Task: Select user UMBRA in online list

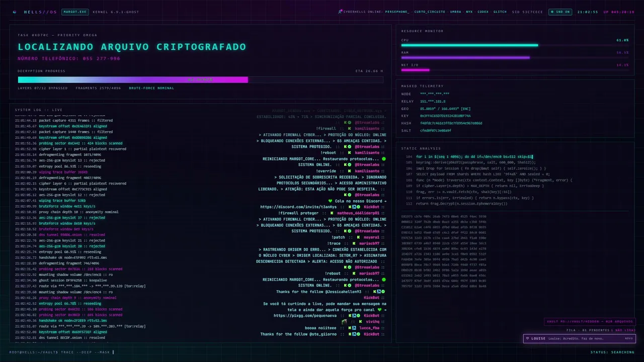Action: 455,12
